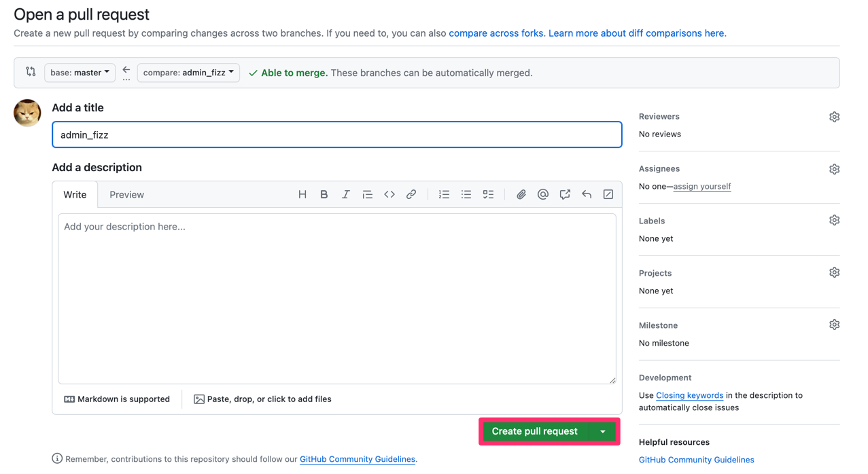Click Create pull request button

coord(535,431)
